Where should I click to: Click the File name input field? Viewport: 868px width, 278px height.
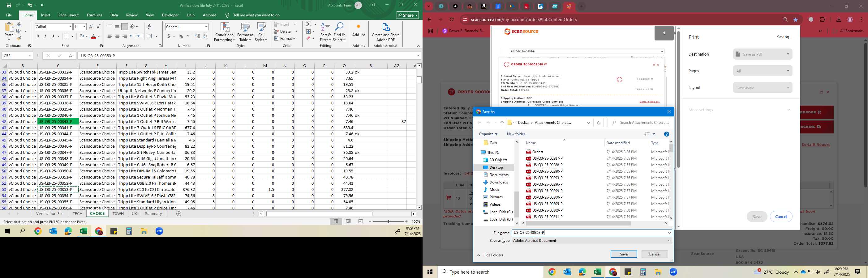[x=592, y=233]
